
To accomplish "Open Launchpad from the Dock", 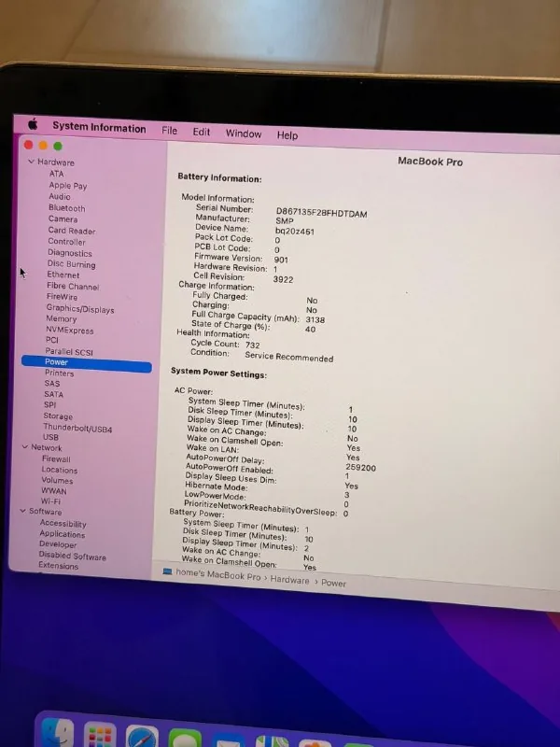I will (x=100, y=736).
